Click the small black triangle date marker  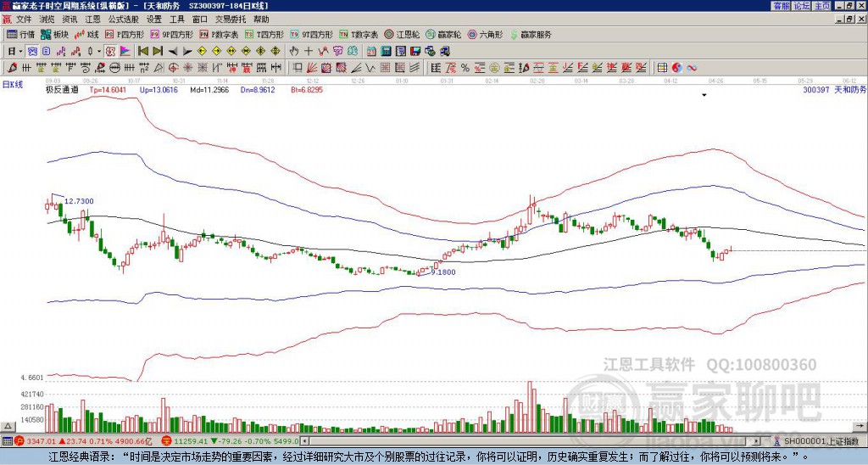coord(704,95)
